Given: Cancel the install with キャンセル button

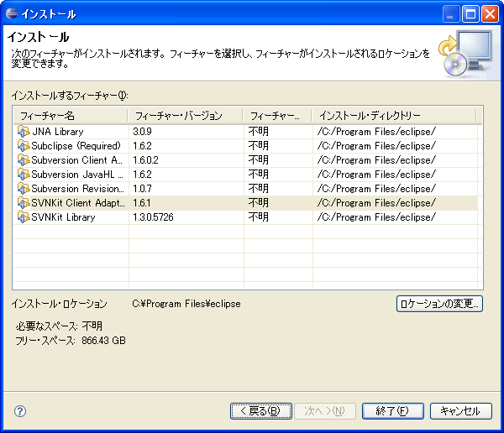Looking at the screenshot, I should 461,411.
